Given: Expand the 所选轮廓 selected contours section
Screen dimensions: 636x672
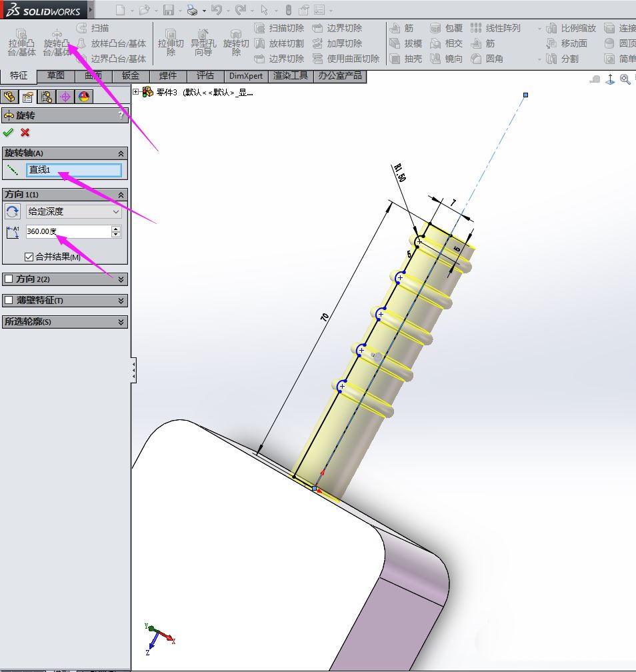Looking at the screenshot, I should click(x=121, y=321).
